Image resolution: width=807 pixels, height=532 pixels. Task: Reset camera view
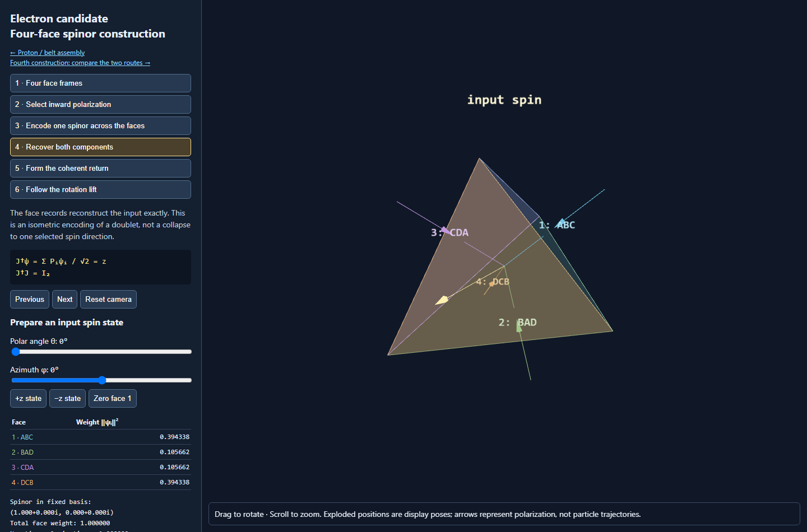click(x=108, y=299)
